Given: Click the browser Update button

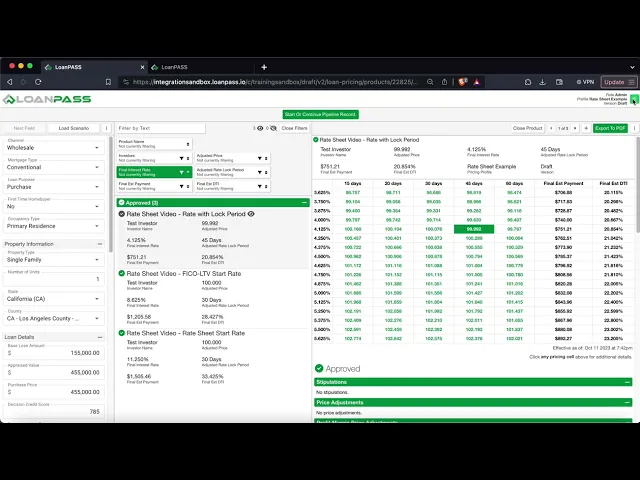Looking at the screenshot, I should [x=619, y=82].
